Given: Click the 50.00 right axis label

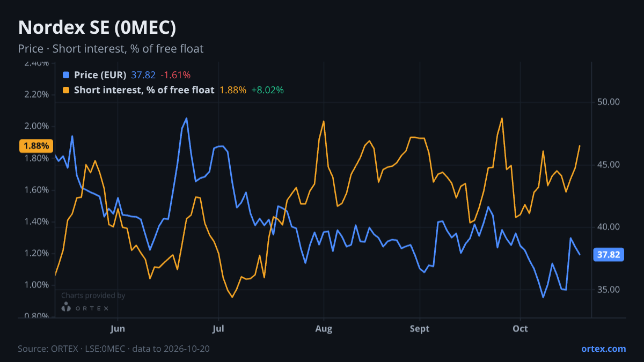Looking at the screenshot, I should [609, 102].
